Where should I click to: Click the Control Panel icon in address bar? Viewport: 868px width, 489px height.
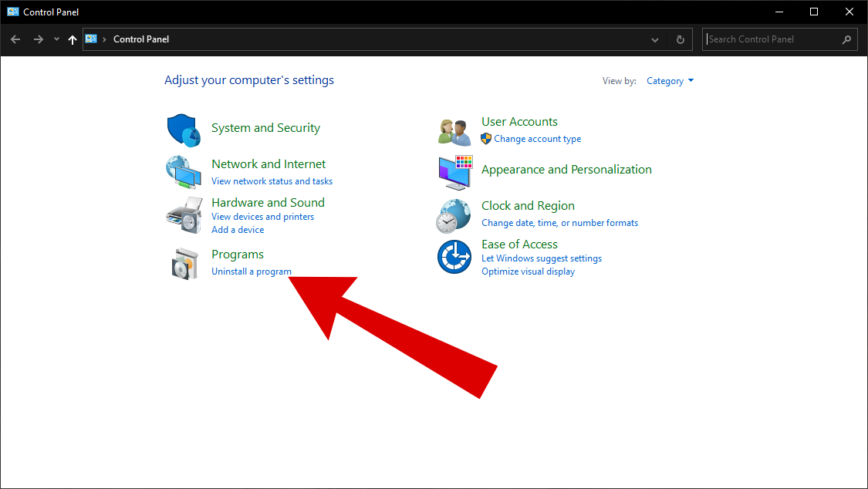click(91, 39)
